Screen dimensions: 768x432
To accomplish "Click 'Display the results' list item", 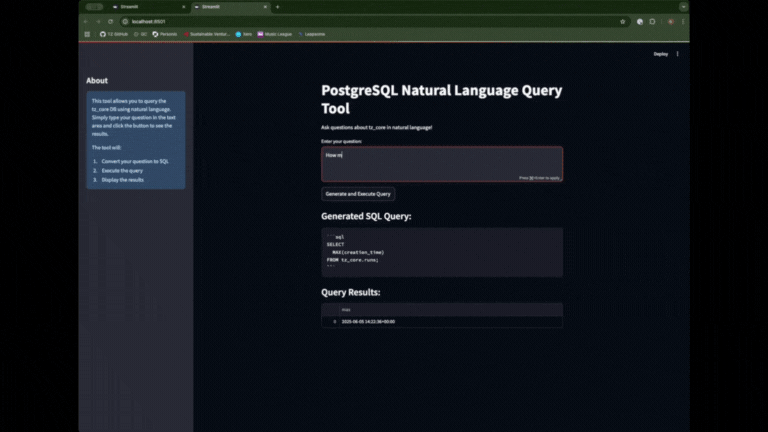I will pyautogui.click(x=122, y=180).
